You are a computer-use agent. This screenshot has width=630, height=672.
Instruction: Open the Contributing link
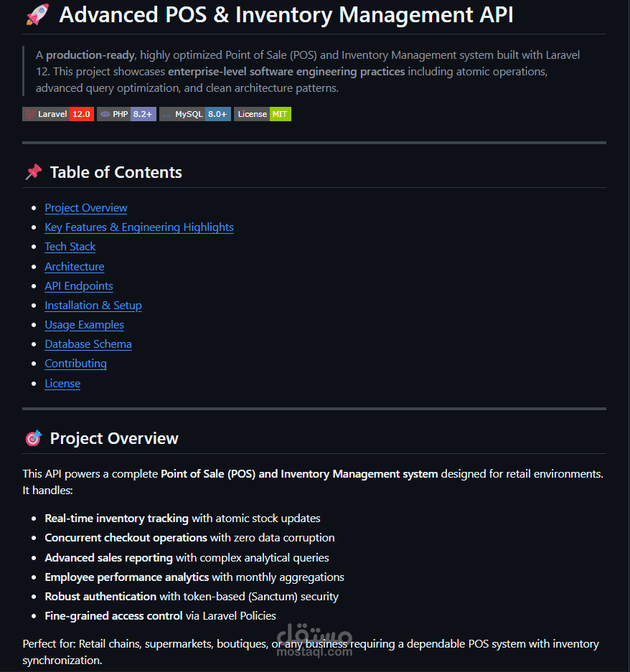(75, 364)
